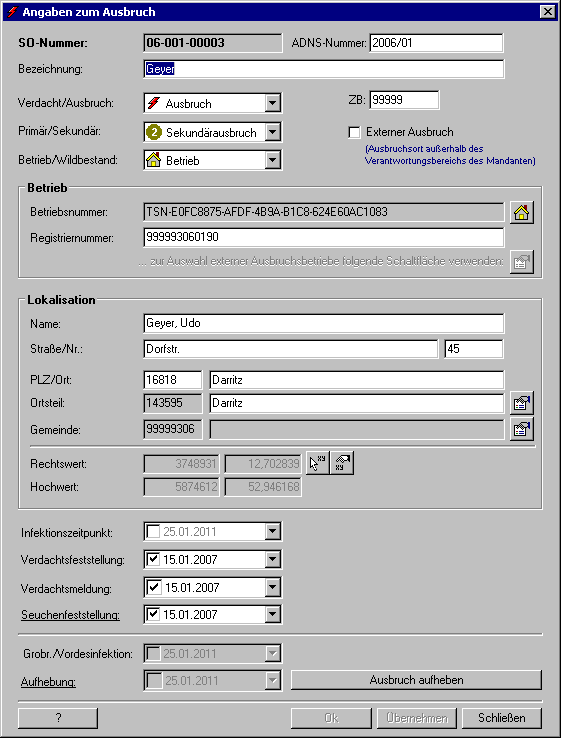Click the house icon next to Betriebsnummer
Screen dimensions: 561x738
point(521,212)
